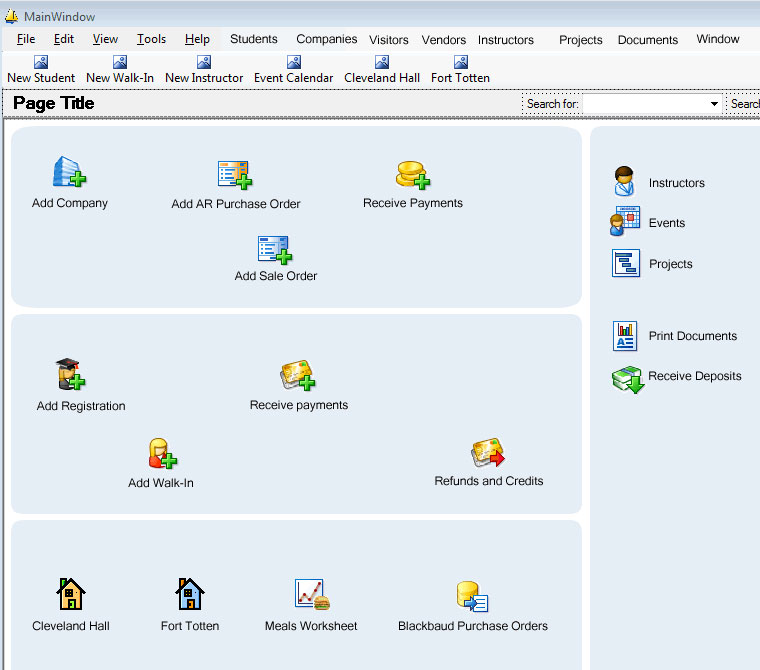Click the Add AR Purchase Order label
The image size is (760, 670).
click(236, 204)
